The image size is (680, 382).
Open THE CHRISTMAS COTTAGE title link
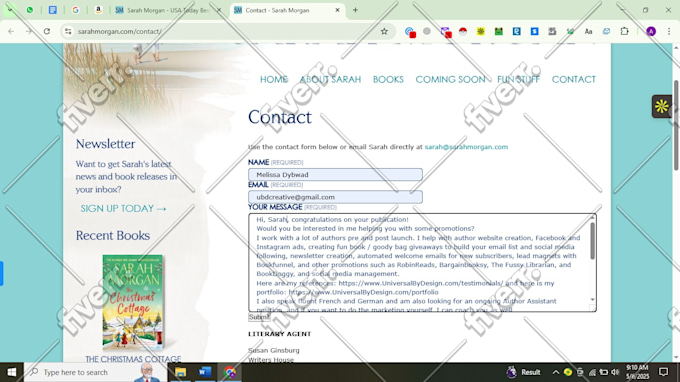click(133, 359)
